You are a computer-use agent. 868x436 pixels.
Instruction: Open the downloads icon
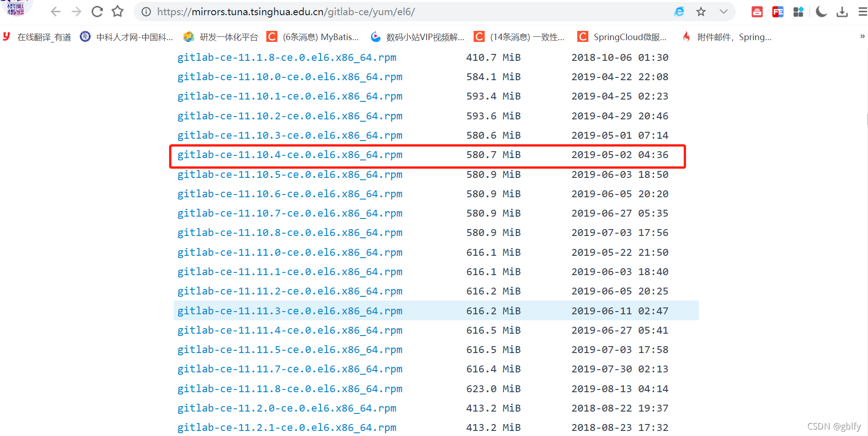click(842, 12)
